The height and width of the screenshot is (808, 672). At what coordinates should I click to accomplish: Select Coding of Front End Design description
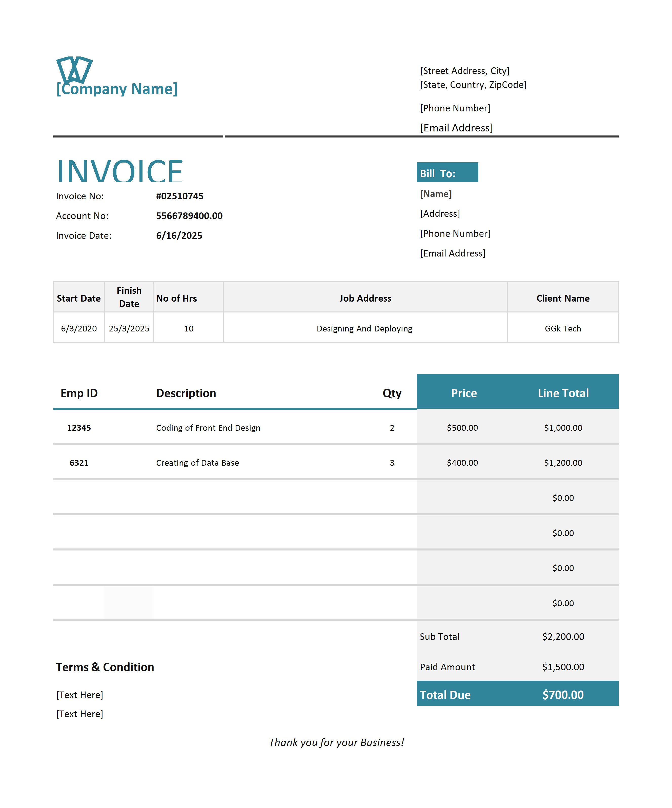click(208, 428)
